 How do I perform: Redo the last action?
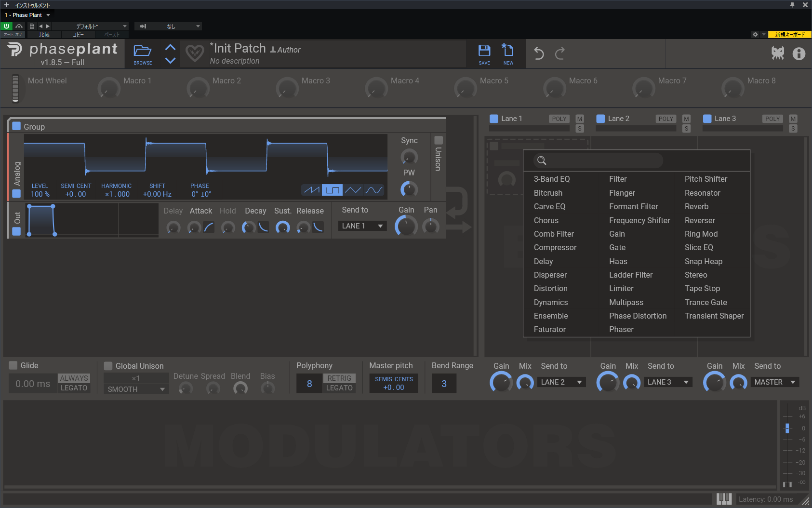click(x=560, y=53)
